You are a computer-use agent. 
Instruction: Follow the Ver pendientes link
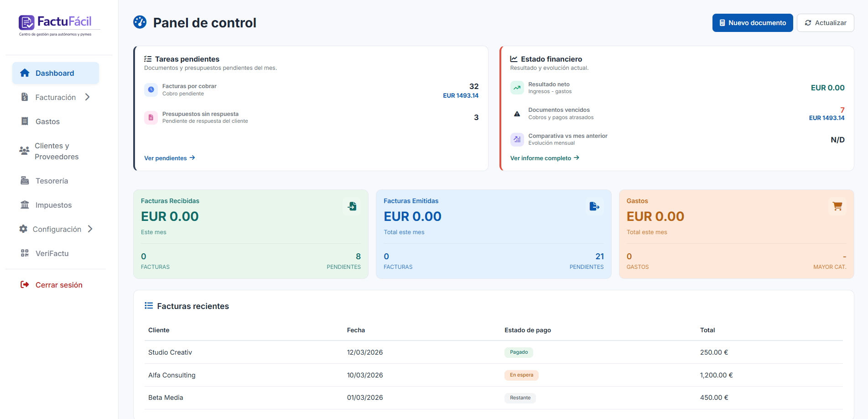click(170, 158)
